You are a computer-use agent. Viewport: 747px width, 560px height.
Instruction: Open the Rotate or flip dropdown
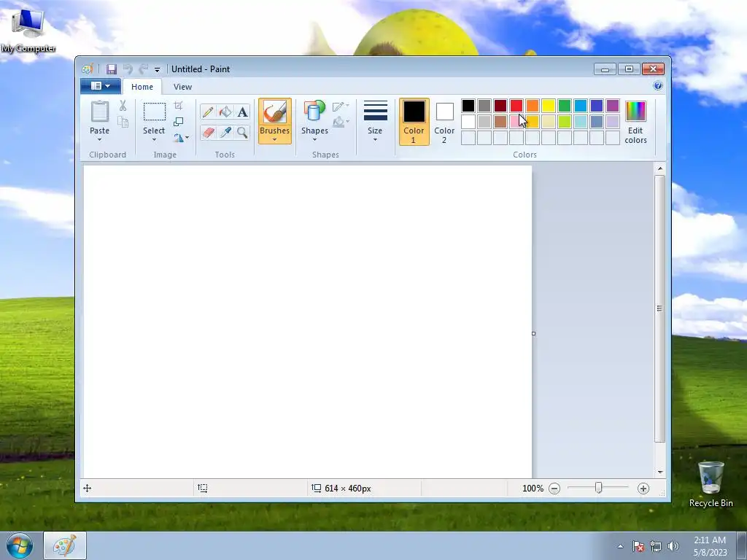(x=181, y=138)
